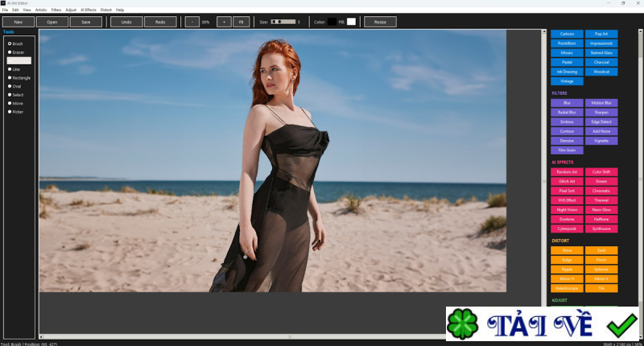
Task: Apply the Swirl distortion
Action: [601, 250]
